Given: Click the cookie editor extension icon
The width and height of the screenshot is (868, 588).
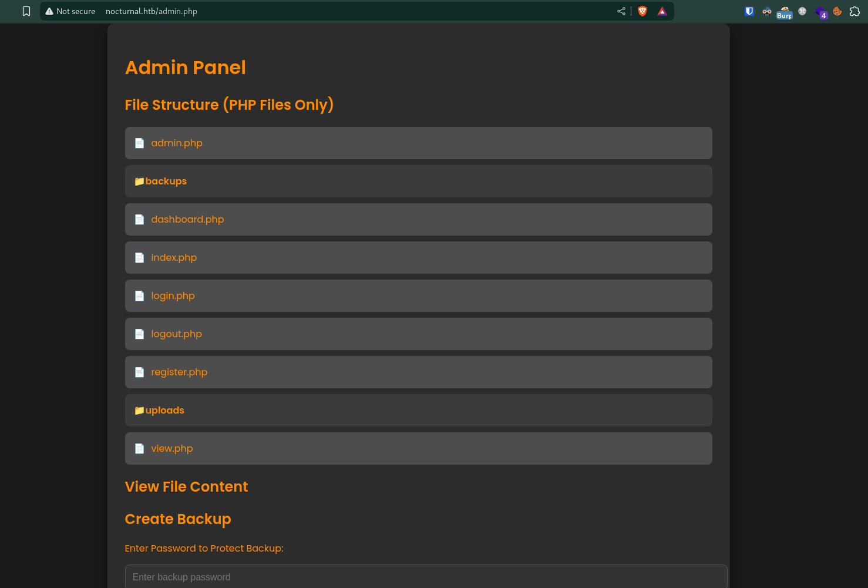Looking at the screenshot, I should point(837,11).
